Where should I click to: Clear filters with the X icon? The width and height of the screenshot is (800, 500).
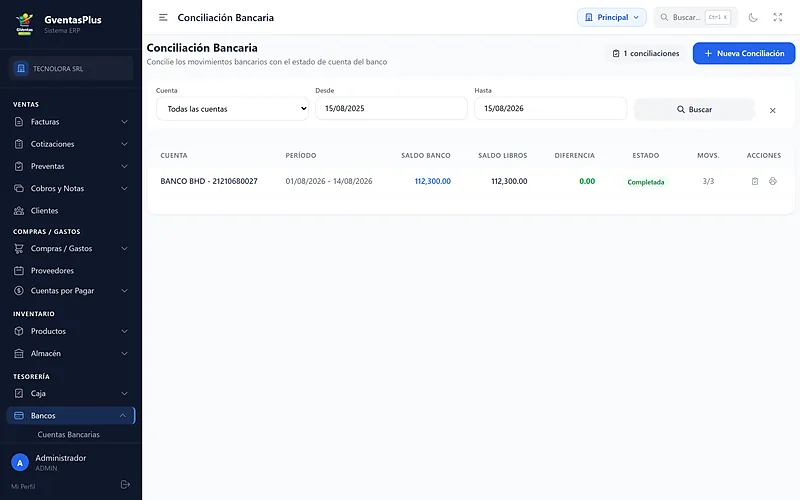pyautogui.click(x=772, y=110)
